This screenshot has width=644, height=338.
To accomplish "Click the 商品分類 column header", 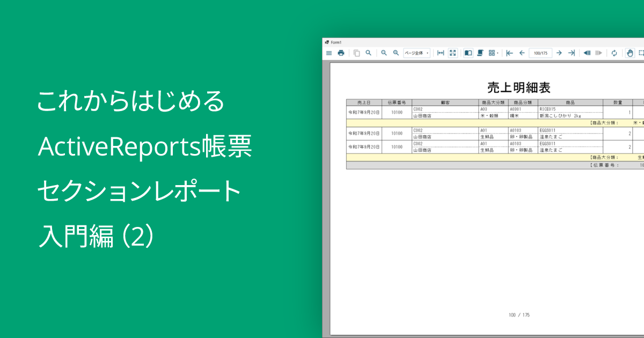I will click(523, 102).
